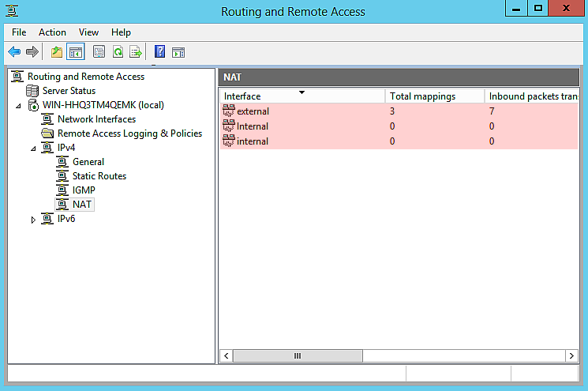This screenshot has height=391, width=588.
Task: Expand the IPv6 tree node
Action: pos(33,220)
